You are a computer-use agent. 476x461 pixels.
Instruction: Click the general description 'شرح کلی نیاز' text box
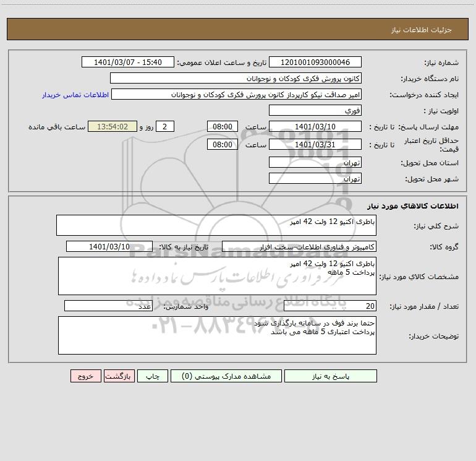click(x=216, y=225)
